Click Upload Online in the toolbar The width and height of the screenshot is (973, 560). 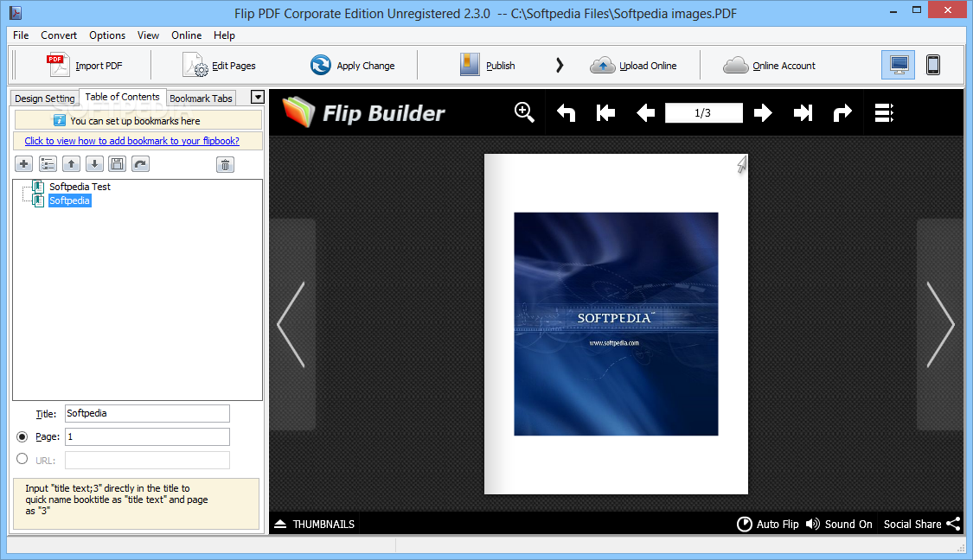[x=633, y=65]
